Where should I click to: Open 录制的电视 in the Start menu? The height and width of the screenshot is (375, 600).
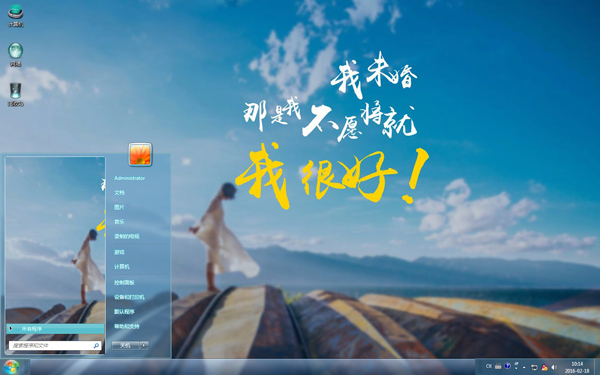point(126,236)
